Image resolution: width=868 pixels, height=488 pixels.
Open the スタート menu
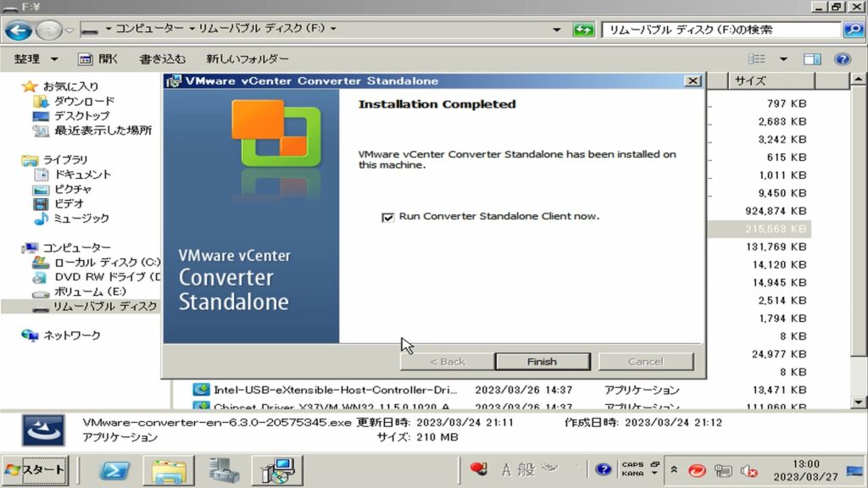(36, 470)
